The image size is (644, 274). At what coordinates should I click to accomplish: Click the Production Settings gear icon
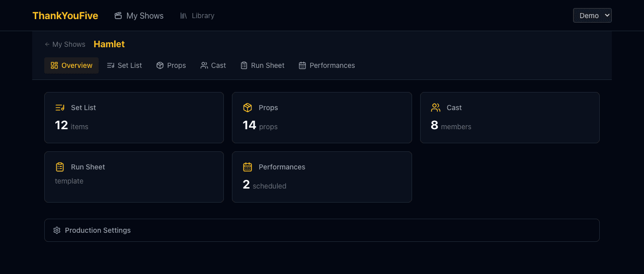pyautogui.click(x=57, y=230)
